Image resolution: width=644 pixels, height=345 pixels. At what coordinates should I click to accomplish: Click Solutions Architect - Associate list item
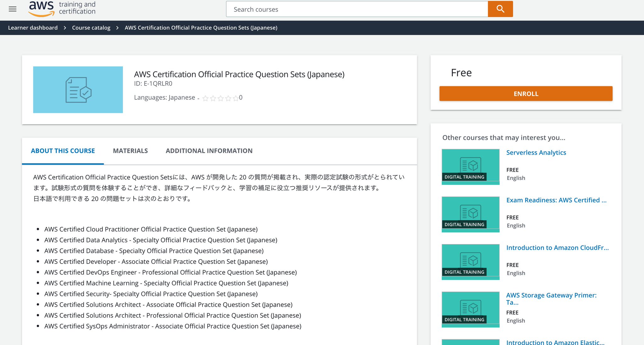(168, 304)
